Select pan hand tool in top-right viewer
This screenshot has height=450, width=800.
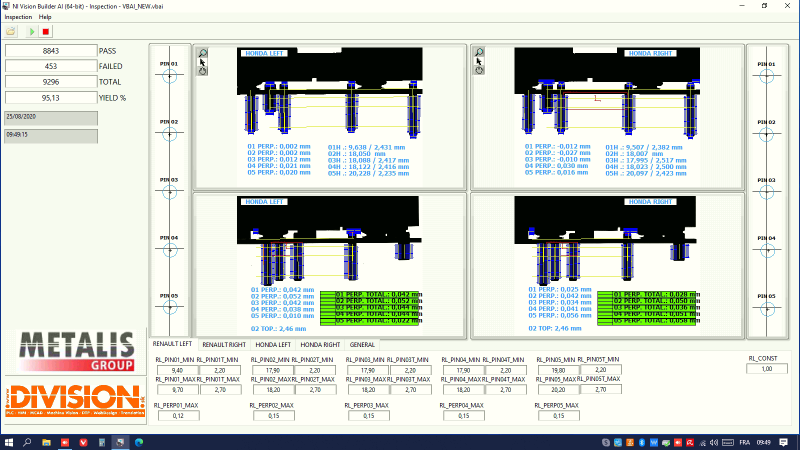click(x=479, y=70)
